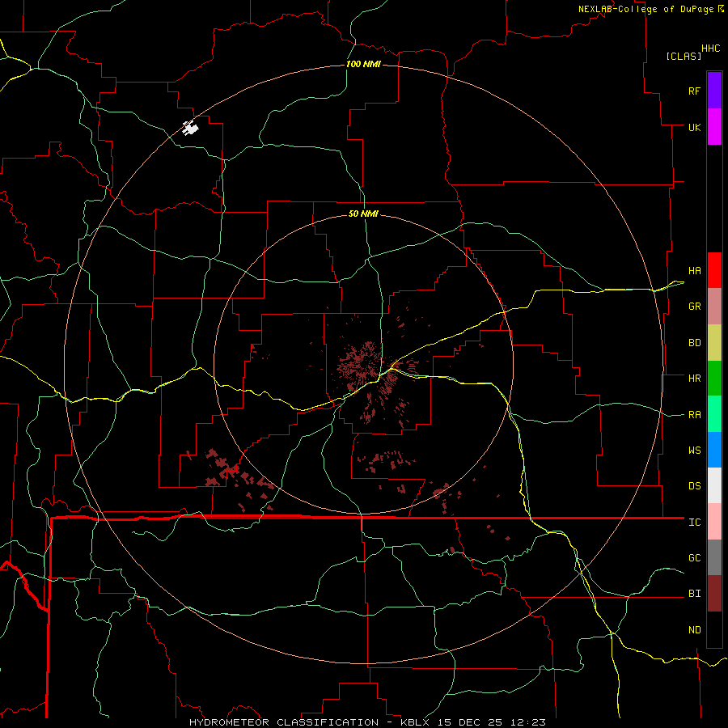Choose the IC pink legend swatch
The image size is (728, 728).
click(x=714, y=522)
